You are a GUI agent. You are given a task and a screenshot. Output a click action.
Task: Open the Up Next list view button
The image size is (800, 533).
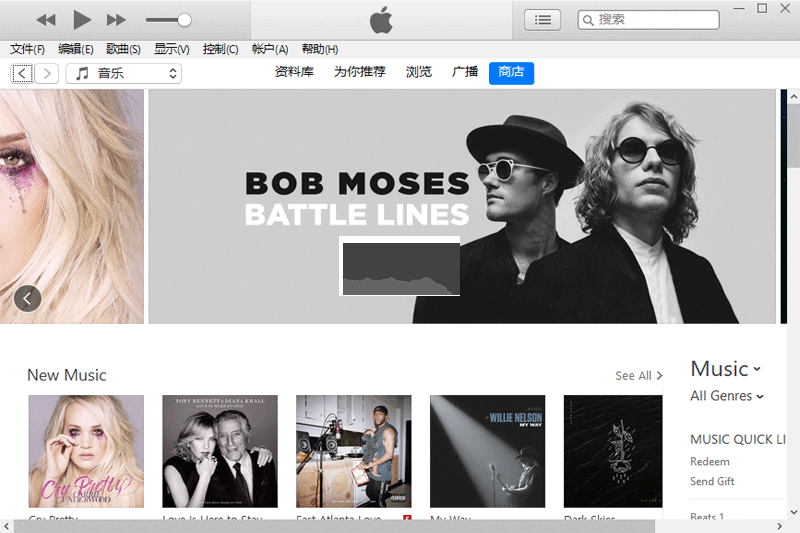pyautogui.click(x=542, y=20)
